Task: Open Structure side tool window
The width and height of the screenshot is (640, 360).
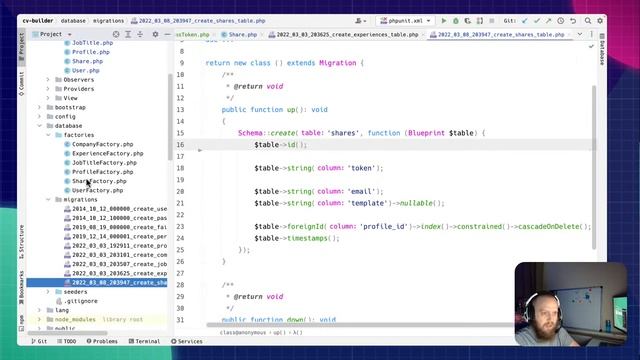Action: click(22, 242)
